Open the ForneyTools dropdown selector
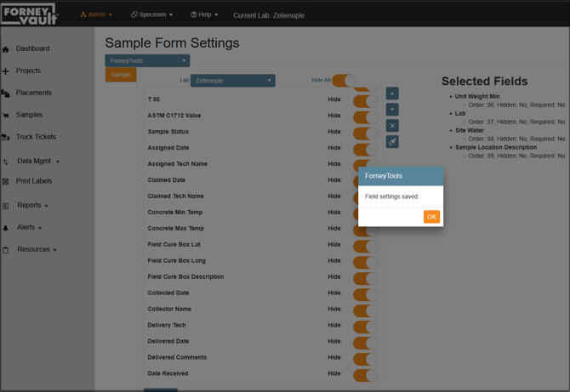 147,61
